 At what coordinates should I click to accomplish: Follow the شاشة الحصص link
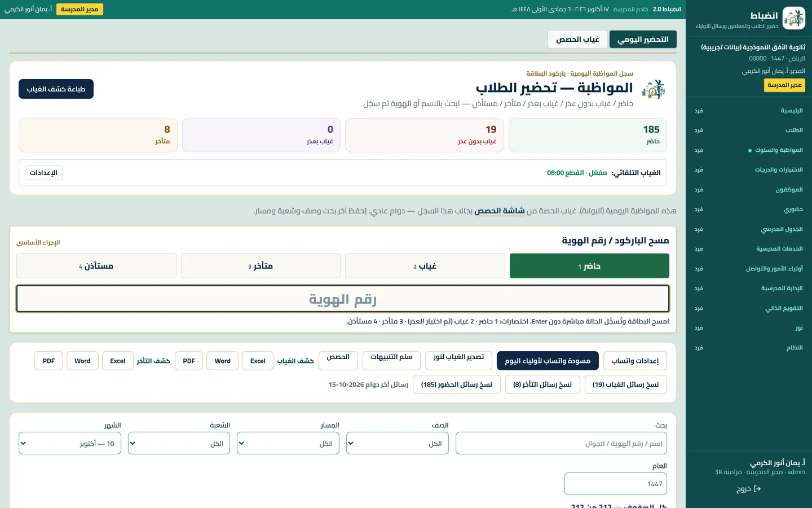pyautogui.click(x=500, y=211)
